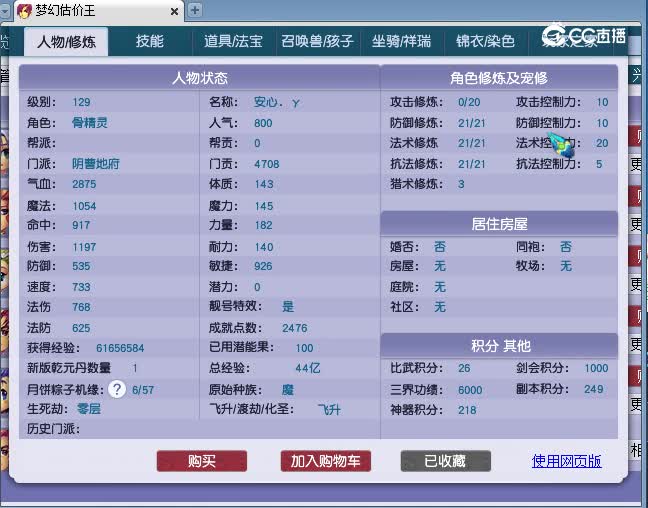This screenshot has width=648, height=508.
Task: Click the 已收藏 button
Action: [446, 461]
